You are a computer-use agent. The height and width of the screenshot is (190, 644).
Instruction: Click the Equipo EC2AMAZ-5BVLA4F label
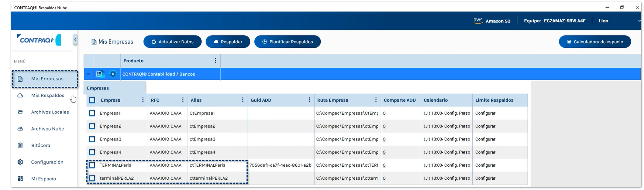point(555,21)
